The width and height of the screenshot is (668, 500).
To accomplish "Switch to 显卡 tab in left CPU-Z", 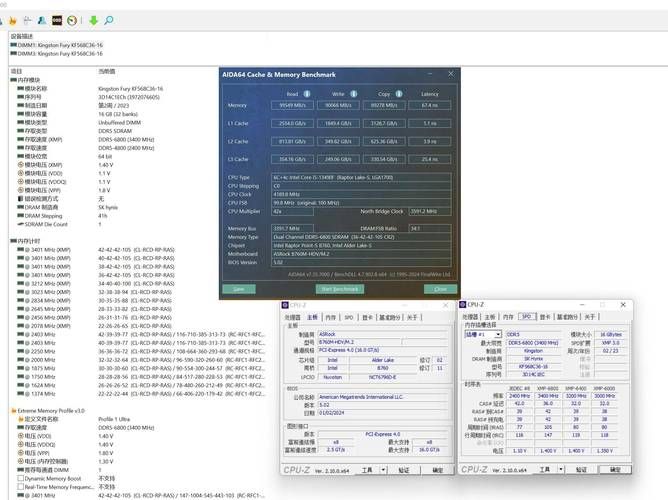I will (367, 317).
